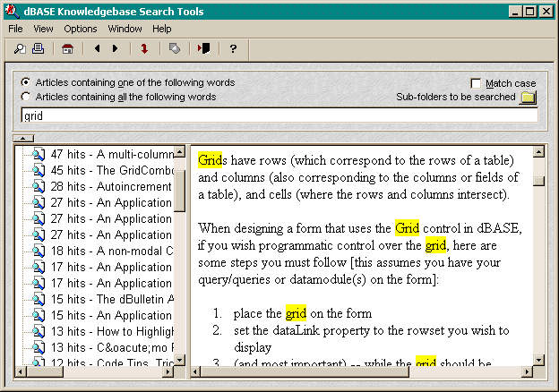Open '45 hits - The GridCombo' article
Viewport: 559px width, 392px height.
click(111, 170)
